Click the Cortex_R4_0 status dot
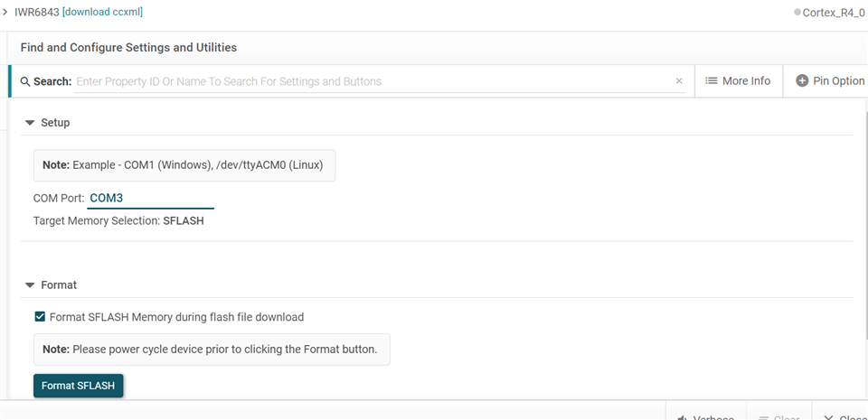This screenshot has width=868, height=420. [x=797, y=13]
